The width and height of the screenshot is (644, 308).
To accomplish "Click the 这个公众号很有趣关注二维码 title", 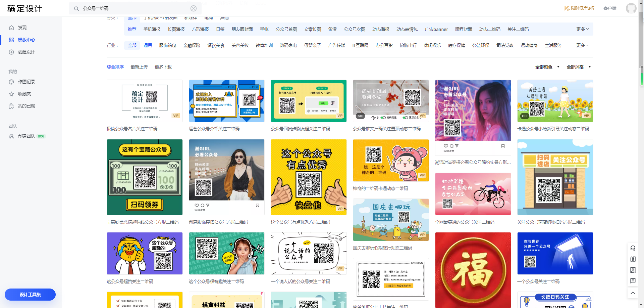I will click(x=216, y=281).
